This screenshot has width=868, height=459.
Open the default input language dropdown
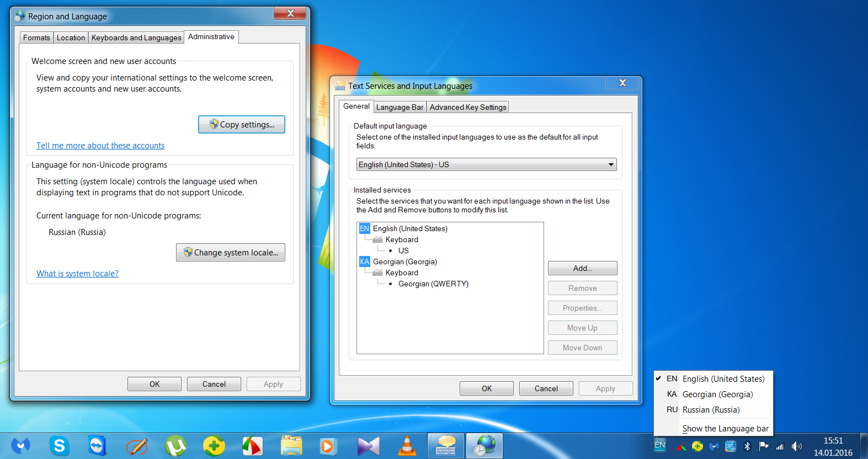(x=486, y=164)
